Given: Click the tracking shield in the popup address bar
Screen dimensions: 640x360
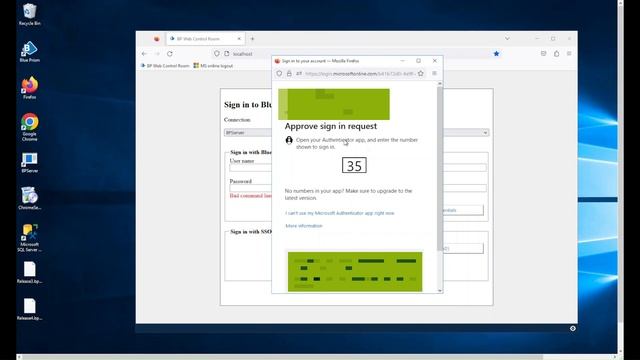Looking at the screenshot, I should pyautogui.click(x=279, y=73).
